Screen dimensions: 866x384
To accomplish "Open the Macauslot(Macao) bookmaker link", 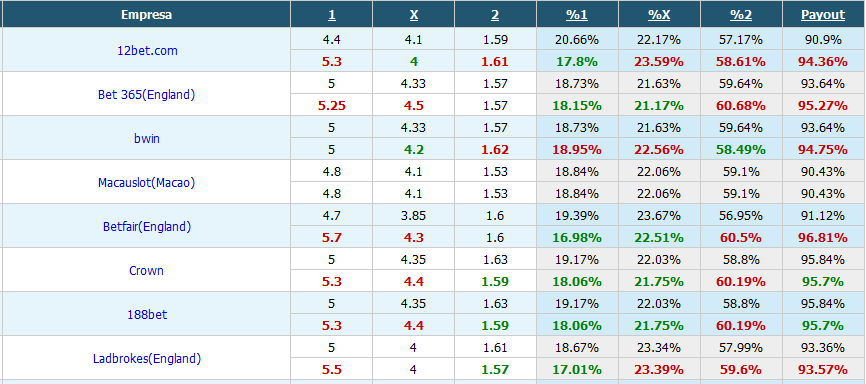I will (146, 182).
